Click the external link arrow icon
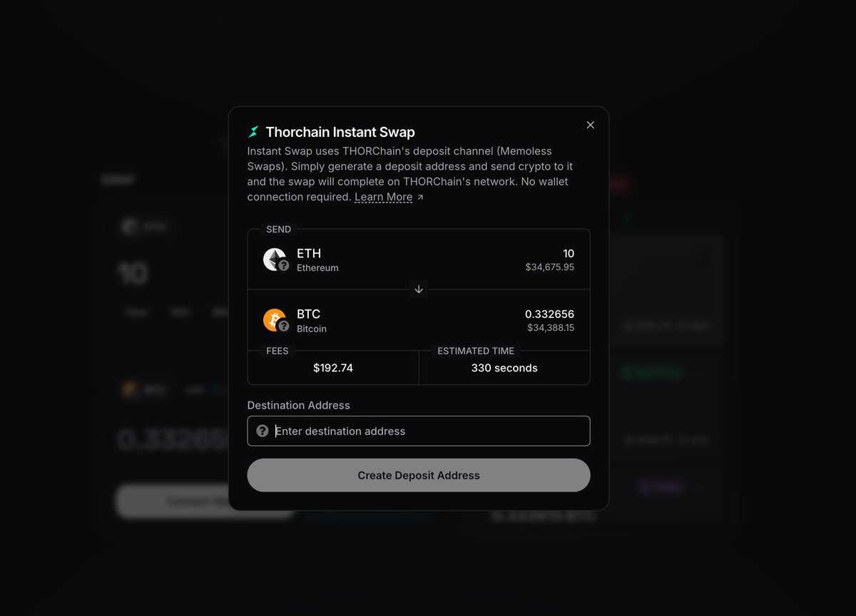Image resolution: width=856 pixels, height=616 pixels. pyautogui.click(x=420, y=197)
